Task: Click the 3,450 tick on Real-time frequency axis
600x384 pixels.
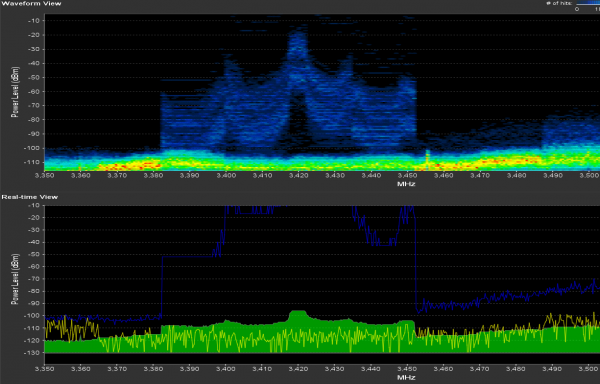Action: tap(408, 369)
